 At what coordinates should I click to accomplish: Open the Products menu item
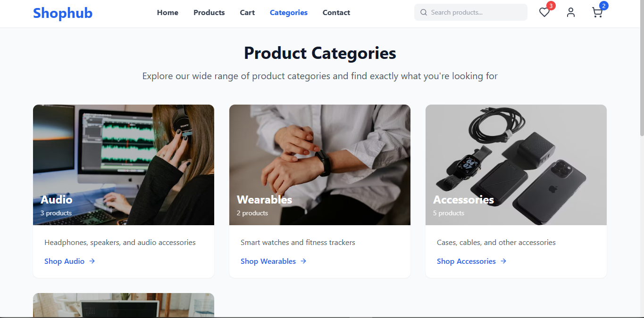point(209,13)
